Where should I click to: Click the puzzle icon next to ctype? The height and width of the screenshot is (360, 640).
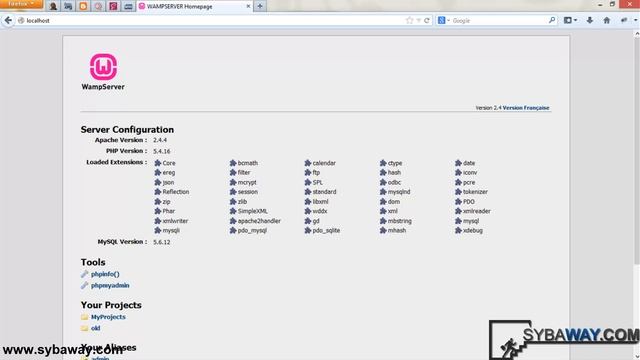[x=383, y=163]
